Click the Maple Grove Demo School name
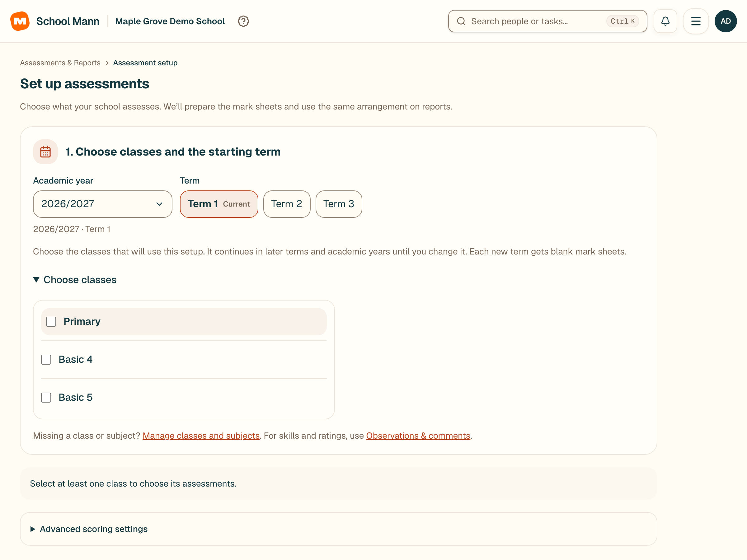The height and width of the screenshot is (560, 747). (170, 21)
